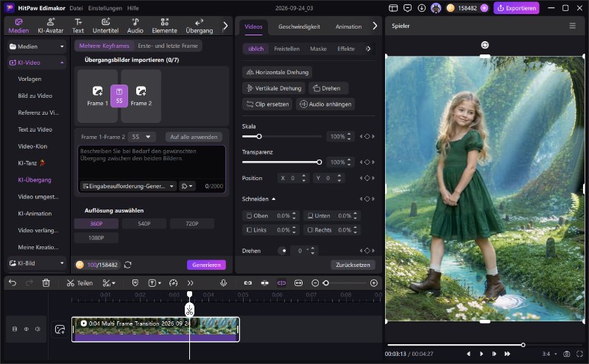
Task: Open the message feedback icon in title bar
Action: coord(408,8)
